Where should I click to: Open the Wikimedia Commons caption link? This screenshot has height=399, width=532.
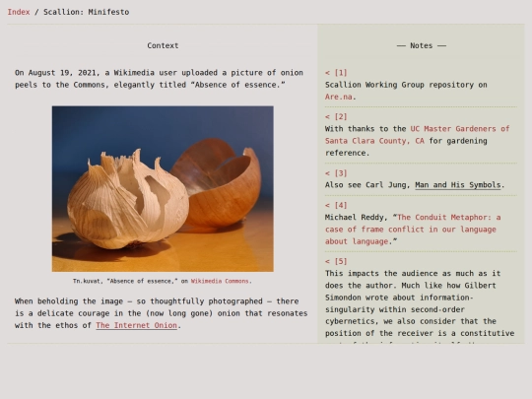(220, 281)
